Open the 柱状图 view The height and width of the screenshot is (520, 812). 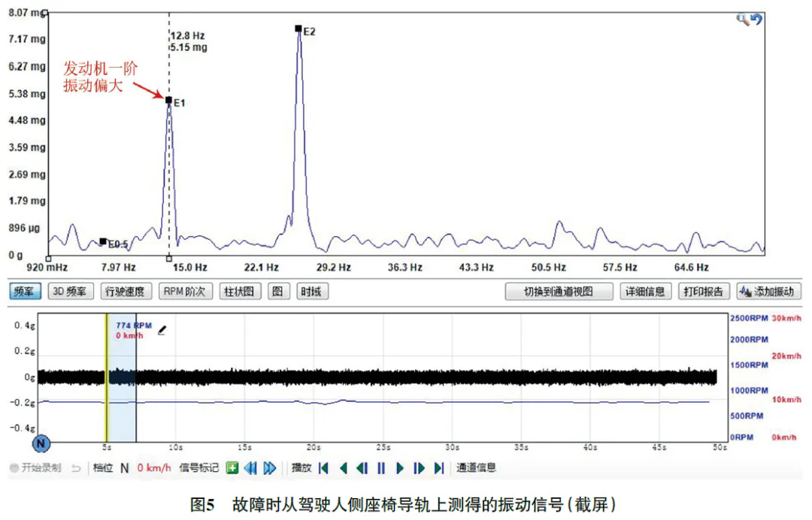pos(239,292)
